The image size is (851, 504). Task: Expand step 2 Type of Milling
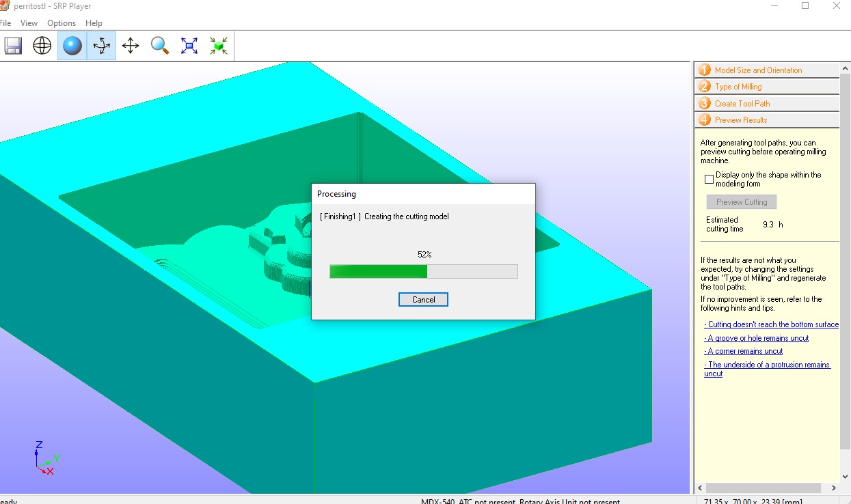tap(768, 87)
